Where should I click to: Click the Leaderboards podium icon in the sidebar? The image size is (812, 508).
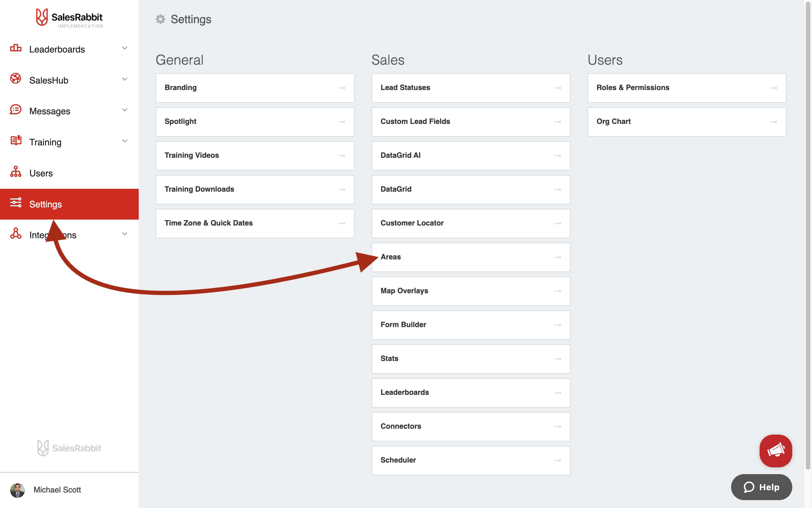[16, 48]
